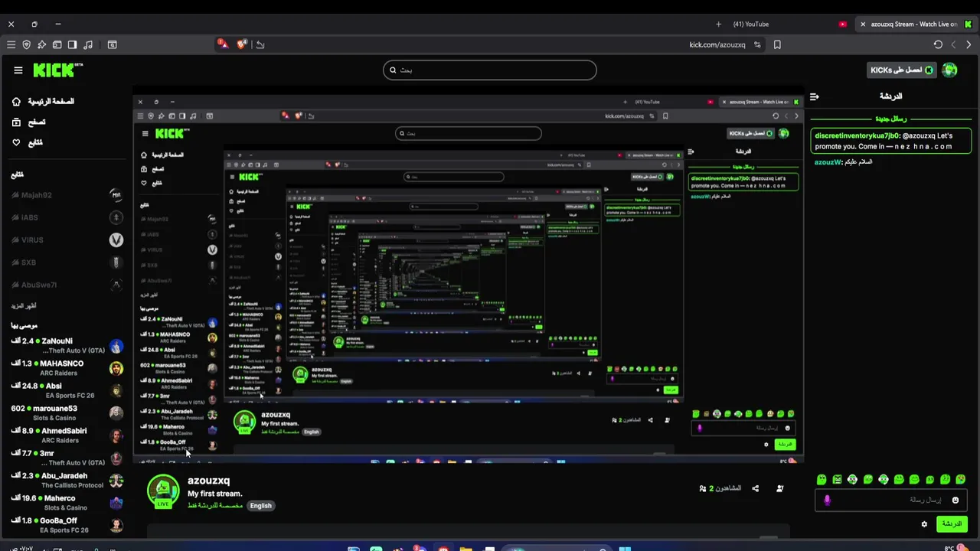The image size is (980, 551).
Task: Go back in browser history
Action: 969,45
